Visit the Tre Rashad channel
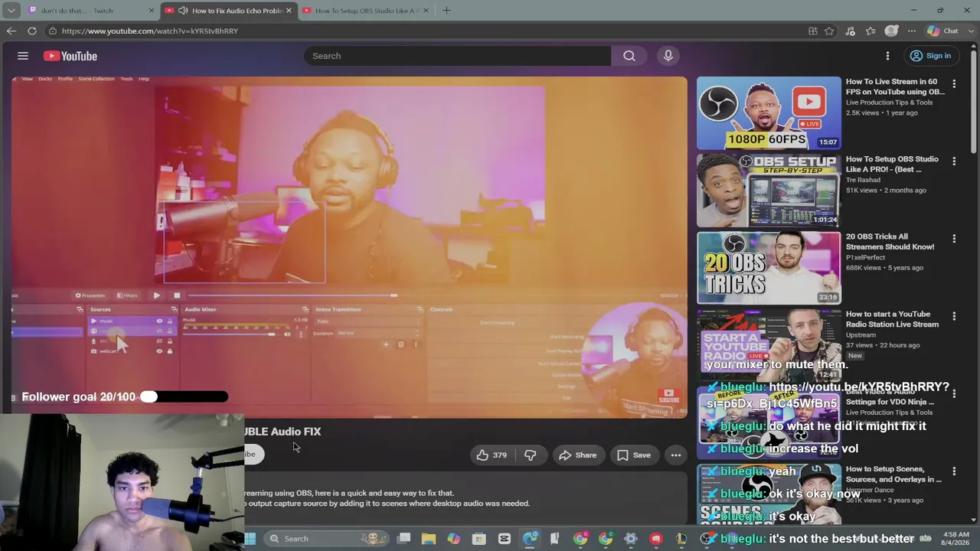The width and height of the screenshot is (980, 551). pos(863,180)
